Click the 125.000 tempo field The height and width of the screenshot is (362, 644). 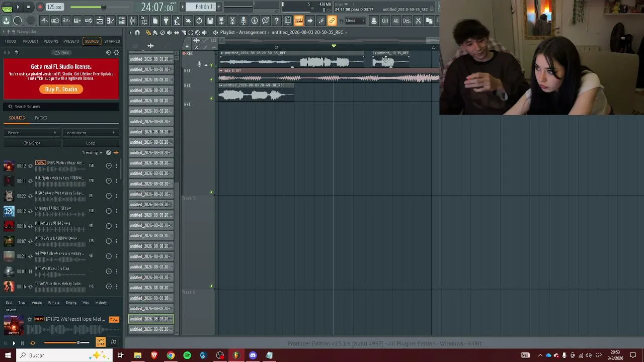coord(54,7)
